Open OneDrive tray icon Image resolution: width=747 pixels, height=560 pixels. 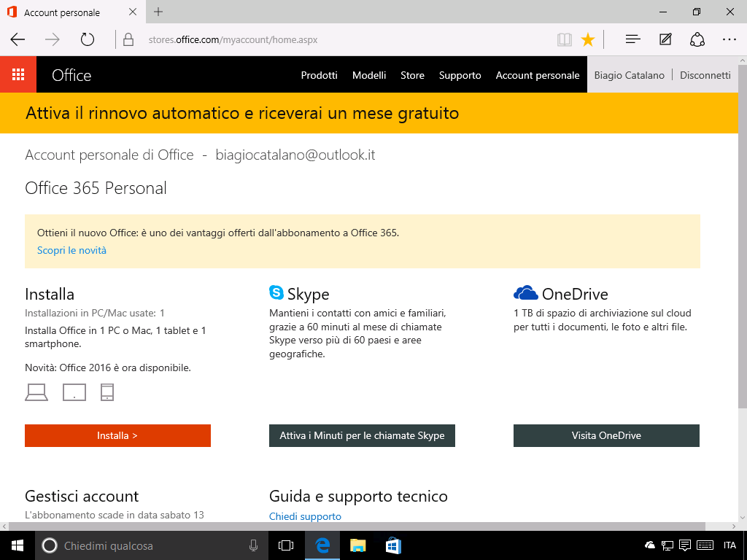(x=649, y=545)
